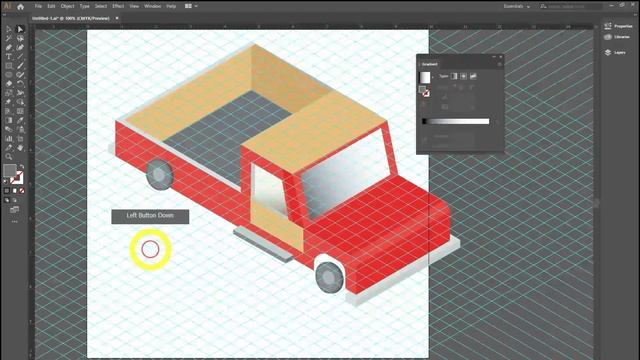Select the Zoom magnifier tool

[9, 157]
